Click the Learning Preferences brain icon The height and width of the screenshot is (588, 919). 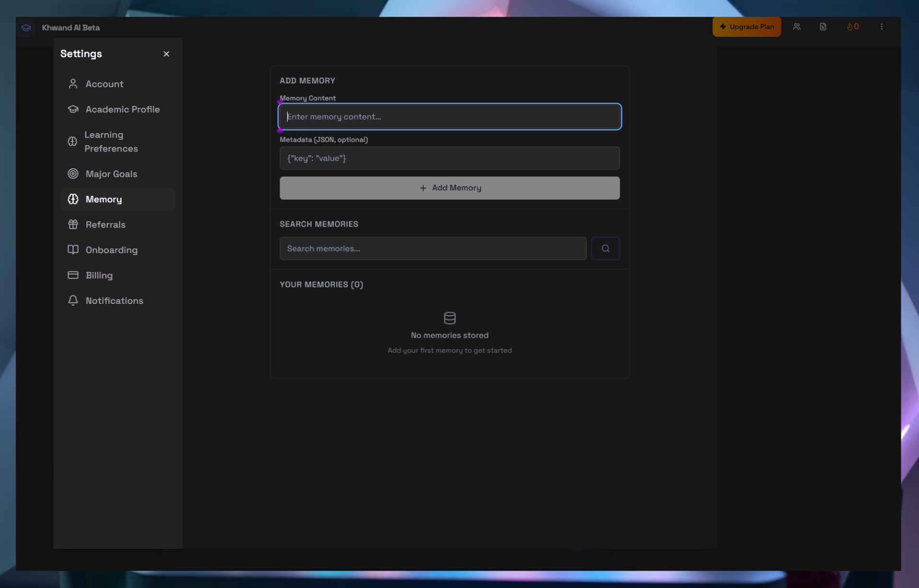point(73,141)
